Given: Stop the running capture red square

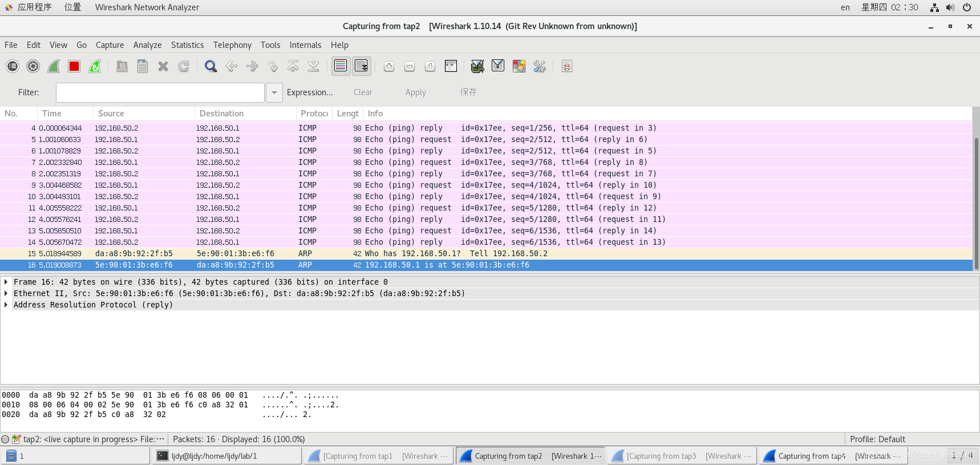Looking at the screenshot, I should 74,66.
